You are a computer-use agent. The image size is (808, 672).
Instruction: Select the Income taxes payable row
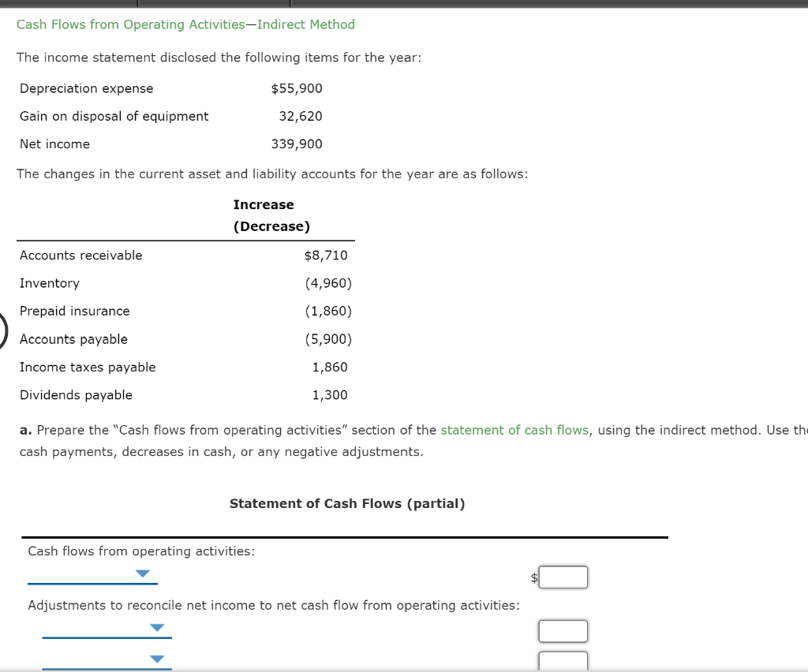click(x=88, y=367)
